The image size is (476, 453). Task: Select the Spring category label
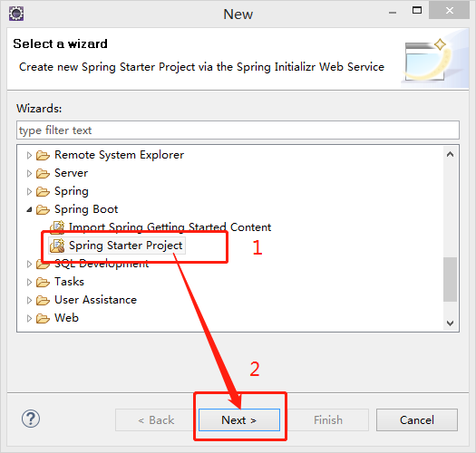(72, 191)
